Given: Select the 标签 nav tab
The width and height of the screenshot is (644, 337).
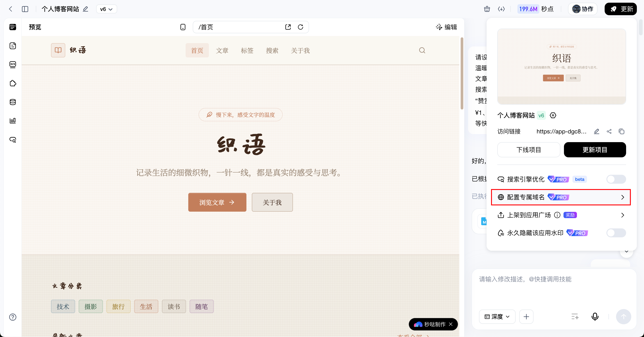Looking at the screenshot, I should click(x=247, y=51).
